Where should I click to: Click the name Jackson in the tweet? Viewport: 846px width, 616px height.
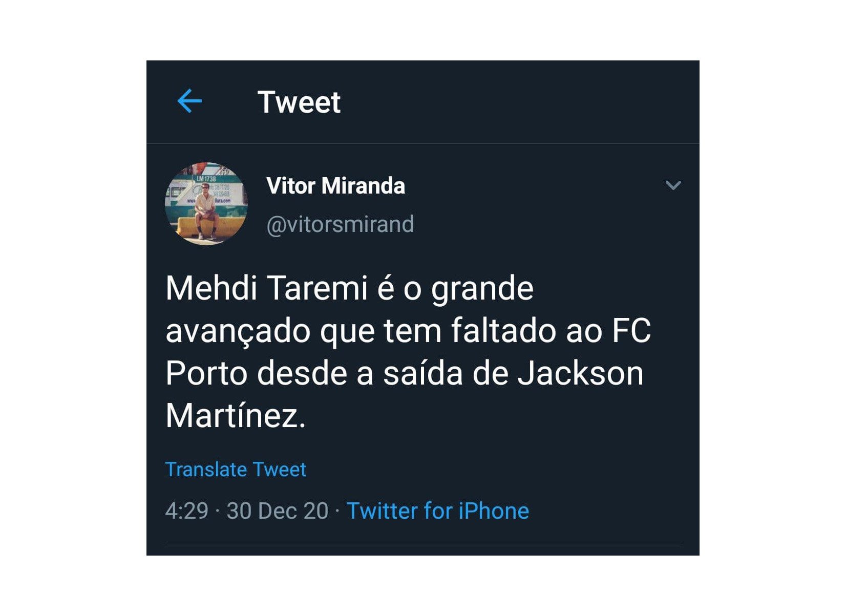click(580, 373)
